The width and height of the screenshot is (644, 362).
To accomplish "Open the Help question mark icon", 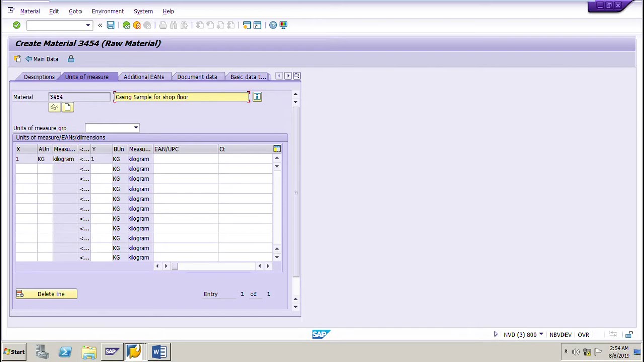I will click(273, 25).
